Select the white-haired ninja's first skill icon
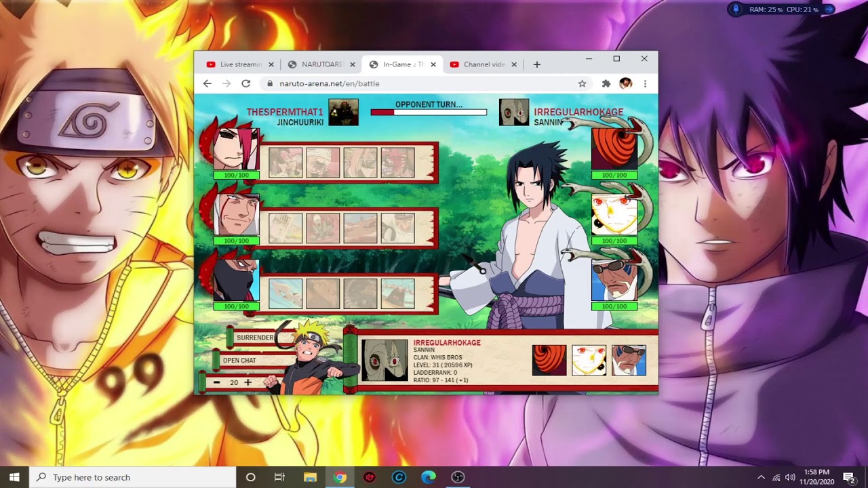Image resolution: width=868 pixels, height=488 pixels. [x=285, y=228]
